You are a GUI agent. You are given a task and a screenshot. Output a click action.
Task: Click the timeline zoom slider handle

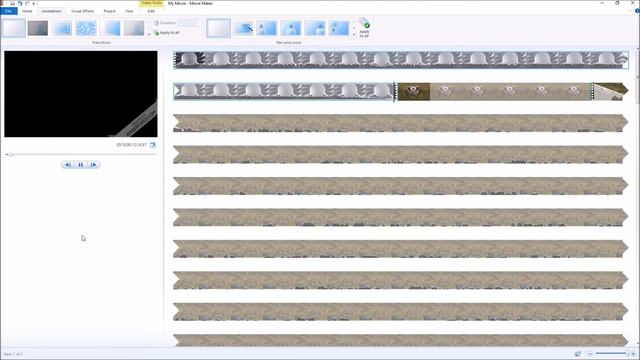click(x=627, y=353)
